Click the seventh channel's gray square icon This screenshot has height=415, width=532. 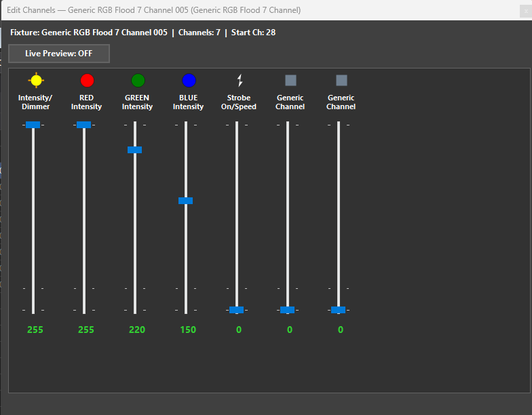click(x=341, y=81)
